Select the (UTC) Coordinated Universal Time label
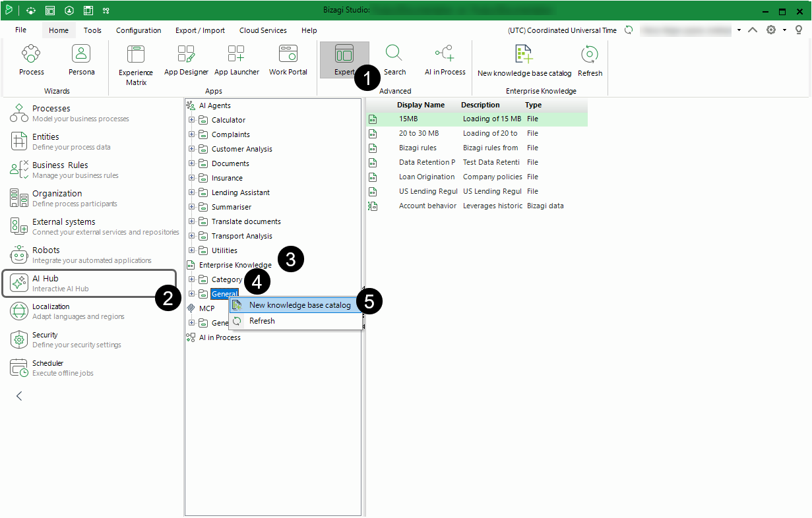Image resolution: width=812 pixels, height=518 pixels. coord(562,30)
